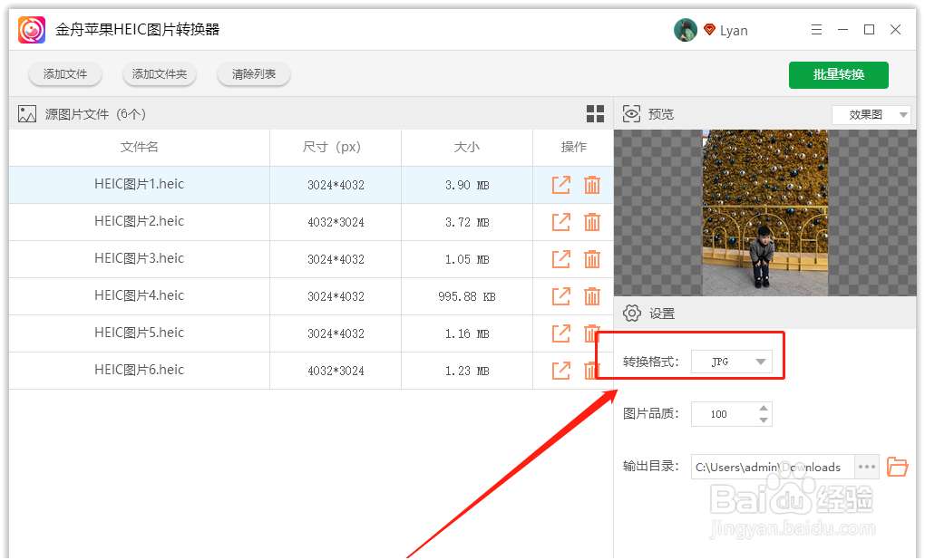Click the app logo in the title bar
The height and width of the screenshot is (560, 925).
tap(31, 29)
